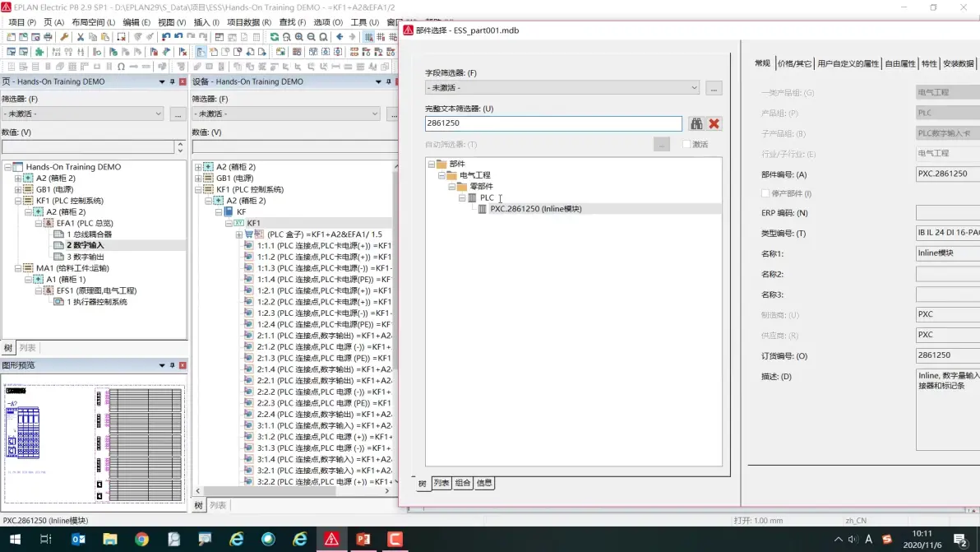Select PXC.2861250 (Inline模块) in the parts tree

coord(535,209)
